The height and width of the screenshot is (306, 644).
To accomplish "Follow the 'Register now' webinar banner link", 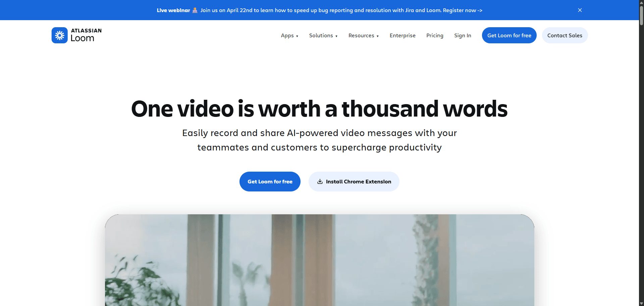I will click(x=462, y=10).
